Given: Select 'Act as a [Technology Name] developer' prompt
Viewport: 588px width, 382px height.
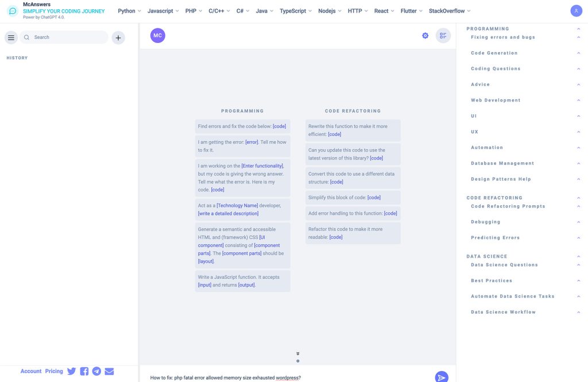Looking at the screenshot, I should pyautogui.click(x=242, y=209).
